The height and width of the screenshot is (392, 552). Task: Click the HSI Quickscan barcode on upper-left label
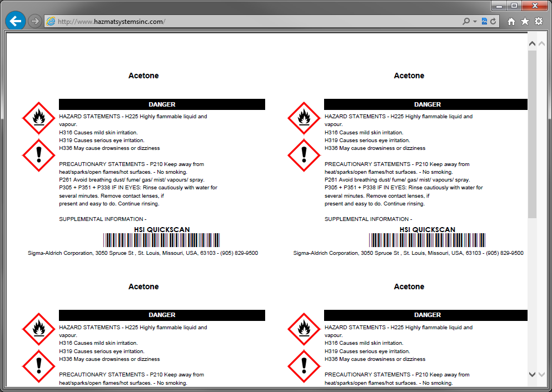(162, 240)
